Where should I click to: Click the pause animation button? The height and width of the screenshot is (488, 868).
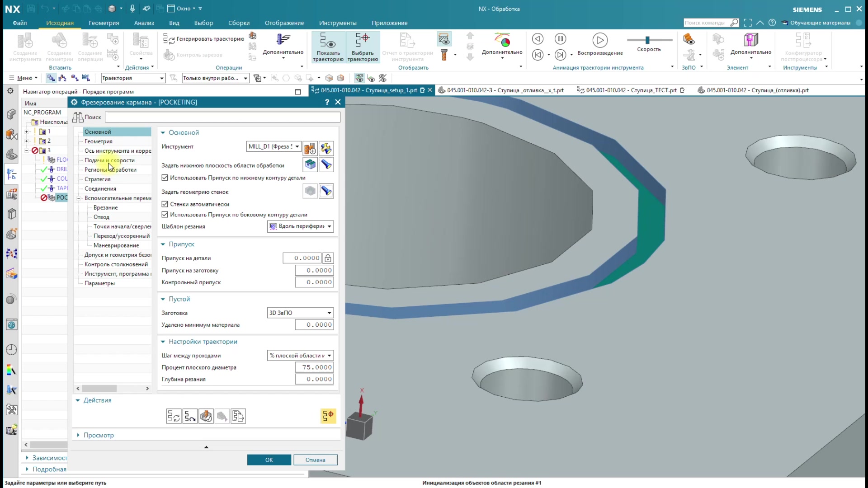560,39
